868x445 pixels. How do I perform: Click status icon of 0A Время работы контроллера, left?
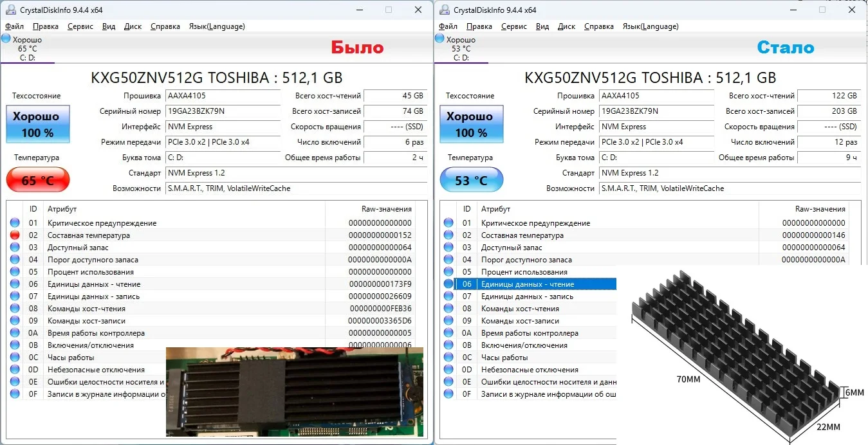pos(15,333)
